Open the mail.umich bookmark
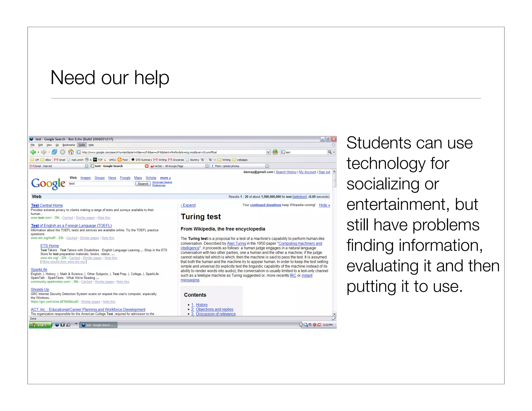The height and width of the screenshot is (411, 532). [x=75, y=160]
